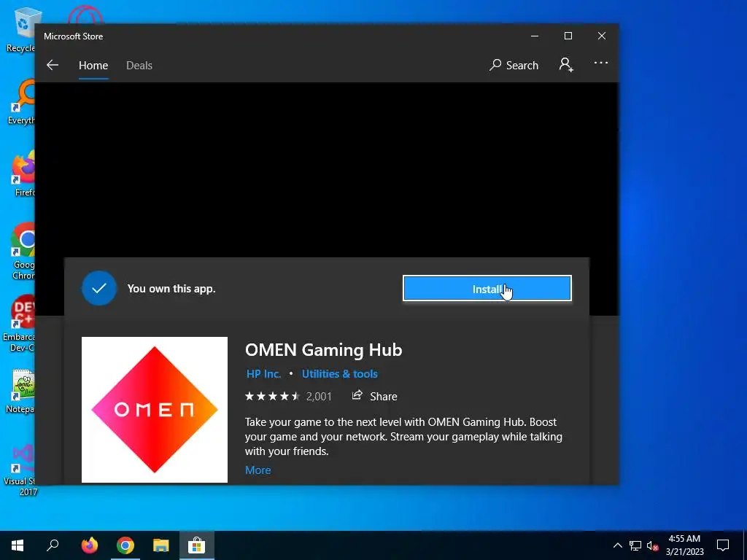Screen dimensions: 747x560
Task: Click the OMEN Gaming Hub title
Action: tap(323, 350)
